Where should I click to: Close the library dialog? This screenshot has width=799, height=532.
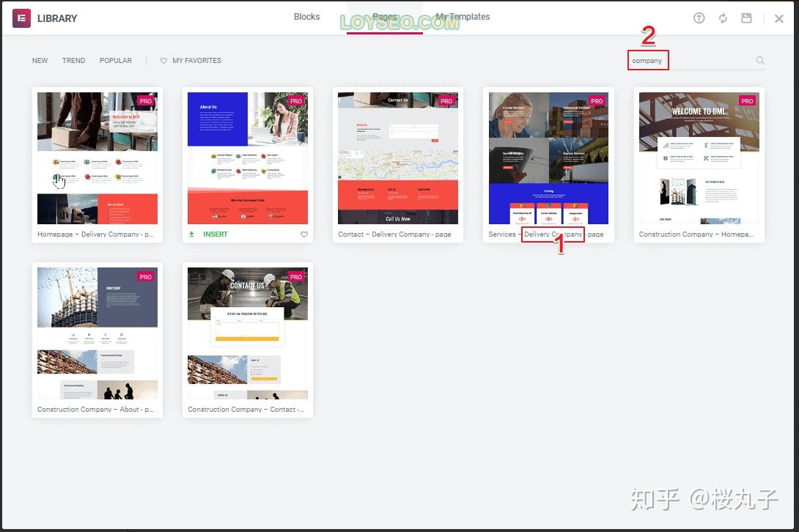pyautogui.click(x=779, y=19)
